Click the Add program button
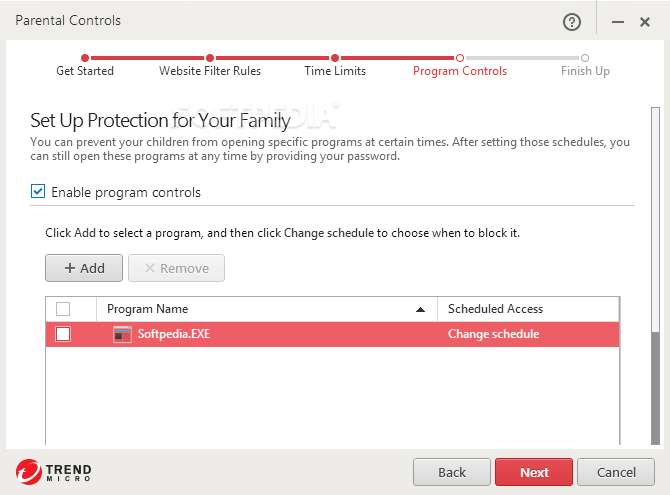This screenshot has width=670, height=495. [x=84, y=268]
